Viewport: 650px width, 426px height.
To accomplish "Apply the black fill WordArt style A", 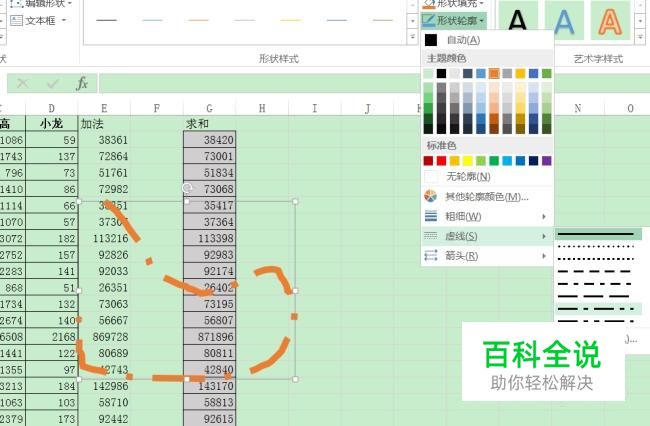I will (x=518, y=20).
